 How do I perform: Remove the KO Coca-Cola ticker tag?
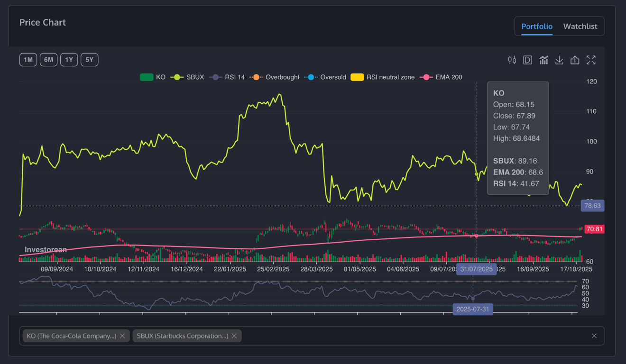point(122,336)
